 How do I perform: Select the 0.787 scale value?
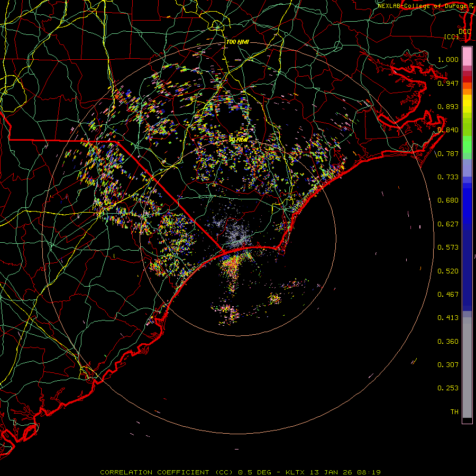pyautogui.click(x=448, y=153)
